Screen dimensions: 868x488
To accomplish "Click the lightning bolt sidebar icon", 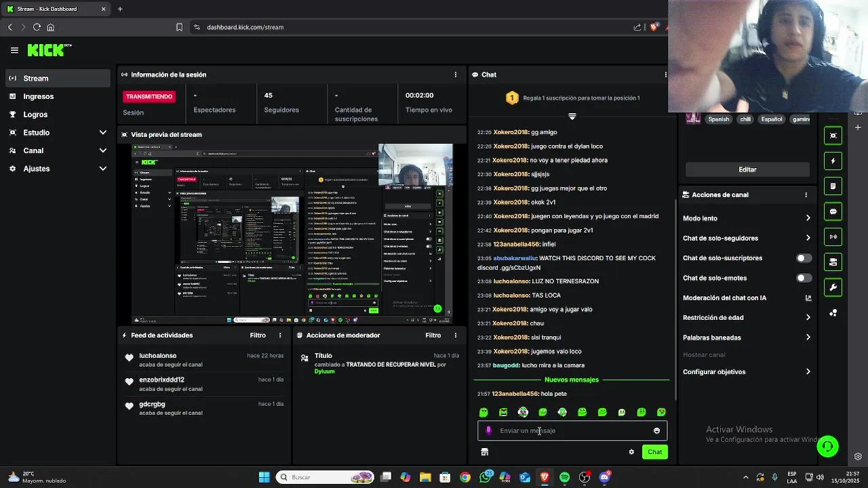I will (833, 161).
